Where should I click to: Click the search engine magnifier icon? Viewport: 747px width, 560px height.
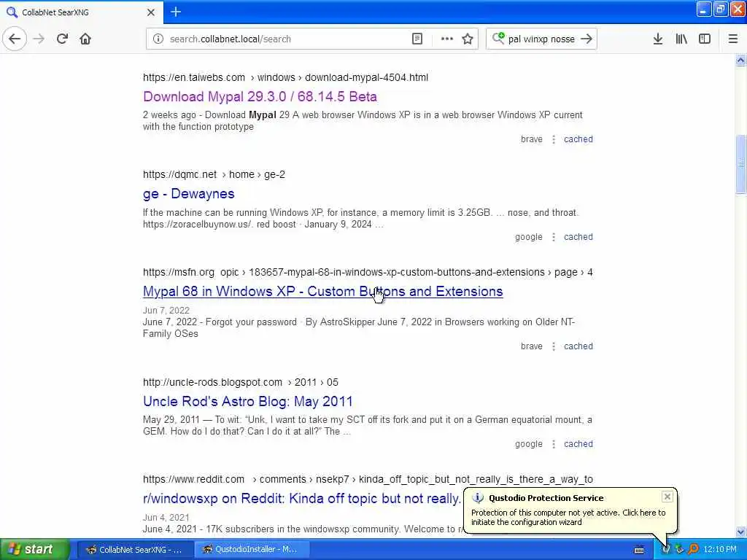tap(498, 38)
